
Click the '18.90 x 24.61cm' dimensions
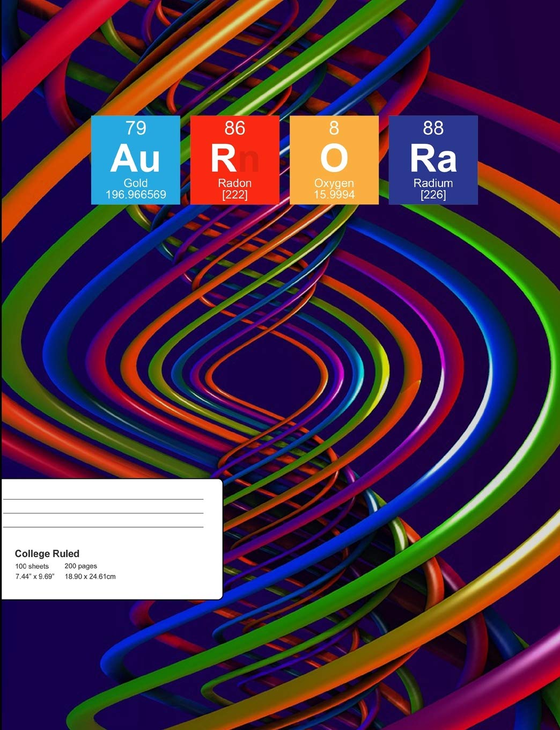pyautogui.click(x=90, y=576)
